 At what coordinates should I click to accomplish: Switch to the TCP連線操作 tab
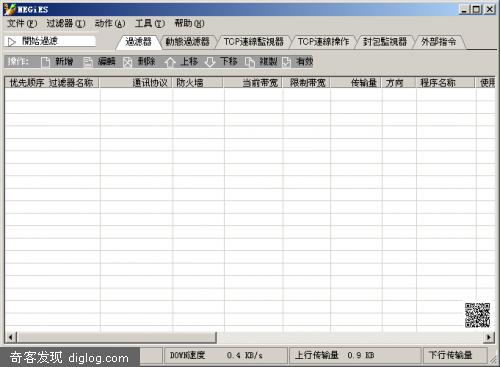[x=323, y=42]
